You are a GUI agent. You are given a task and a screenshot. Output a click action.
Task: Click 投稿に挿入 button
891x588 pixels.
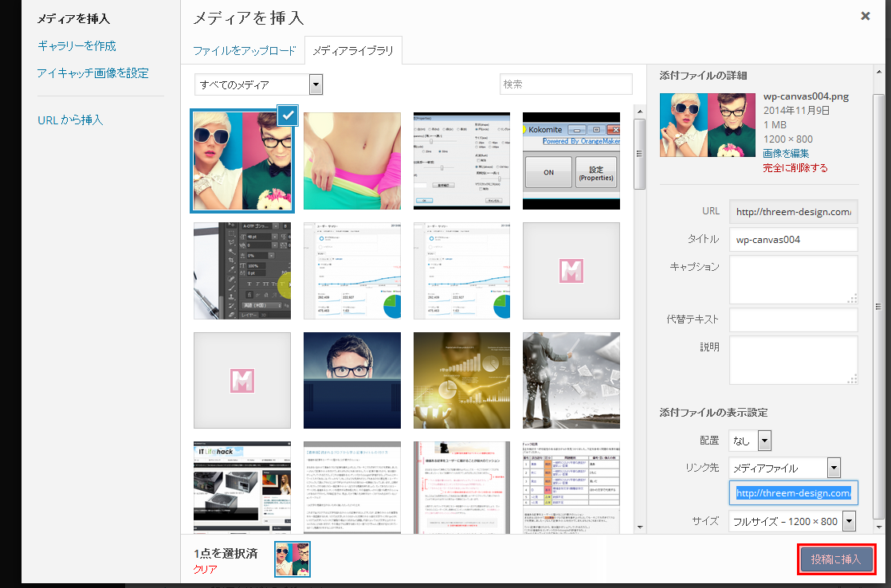[x=836, y=559]
